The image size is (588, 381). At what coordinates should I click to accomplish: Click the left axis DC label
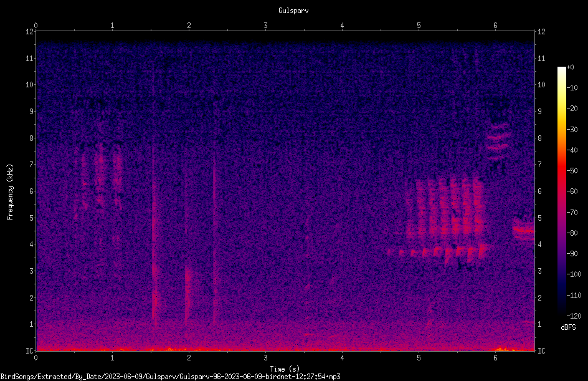point(29,351)
